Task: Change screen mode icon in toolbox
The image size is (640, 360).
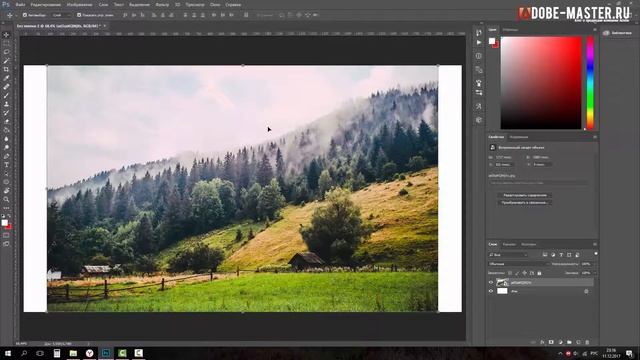Action: tap(6, 244)
